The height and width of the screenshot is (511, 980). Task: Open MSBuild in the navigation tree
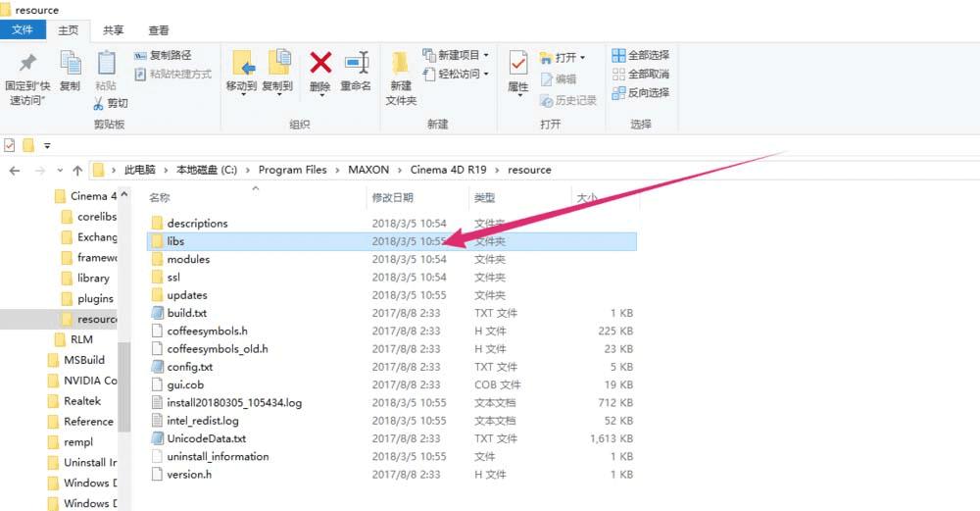point(83,360)
